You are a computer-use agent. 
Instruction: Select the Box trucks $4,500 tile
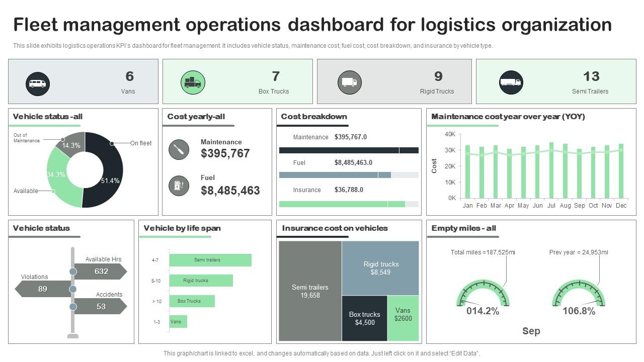tap(365, 318)
